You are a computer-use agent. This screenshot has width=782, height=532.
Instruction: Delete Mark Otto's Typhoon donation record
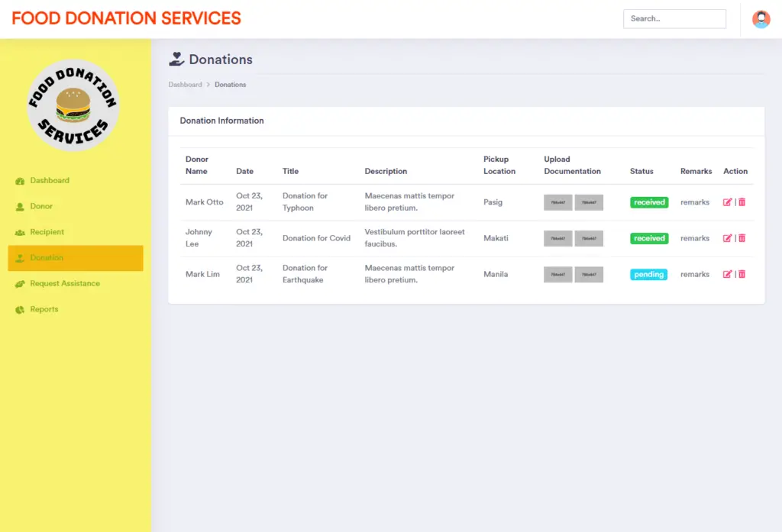coord(741,202)
